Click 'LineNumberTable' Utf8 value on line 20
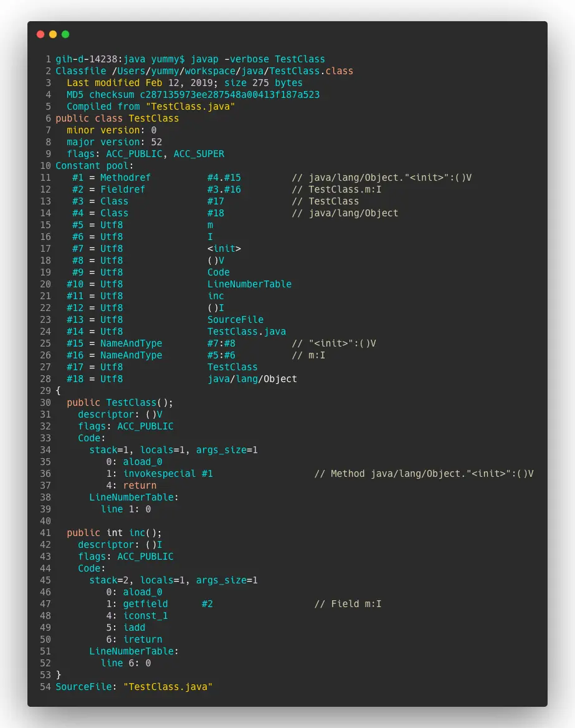This screenshot has height=728, width=575. [x=249, y=284]
